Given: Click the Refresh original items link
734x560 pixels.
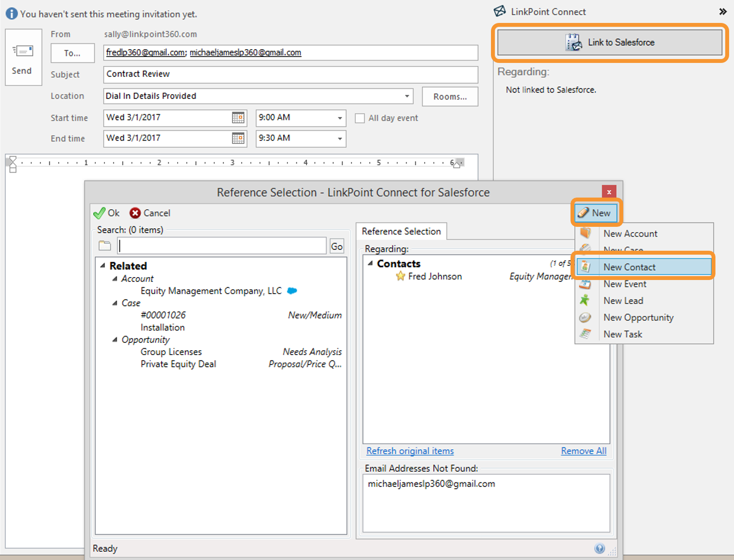Looking at the screenshot, I should 410,451.
